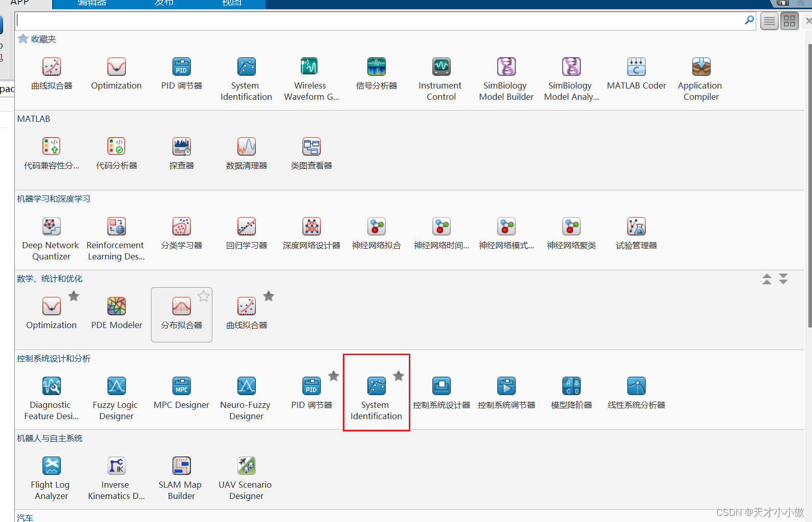Launch SimBiology Model Analyzer
The width and height of the screenshot is (812, 522).
[571, 79]
